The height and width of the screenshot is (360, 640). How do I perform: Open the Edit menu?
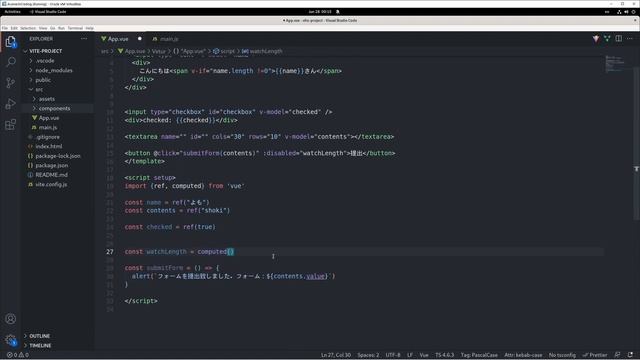(x=14, y=28)
